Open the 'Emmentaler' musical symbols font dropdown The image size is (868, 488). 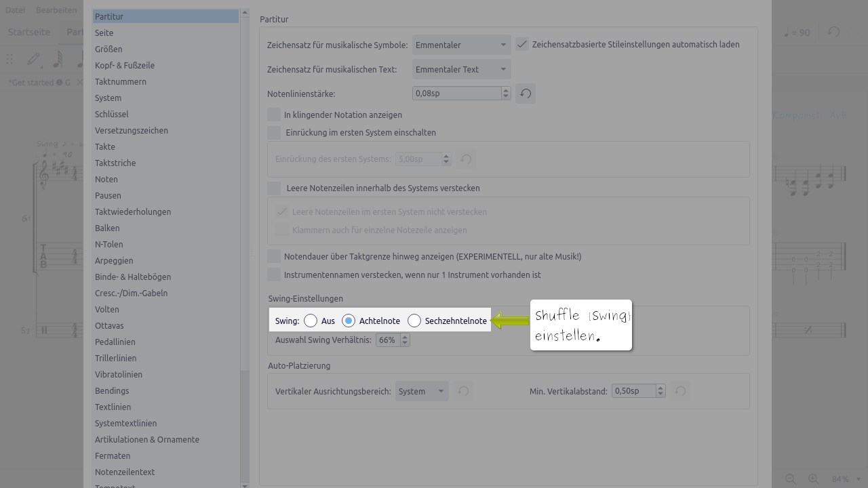tap(461, 45)
